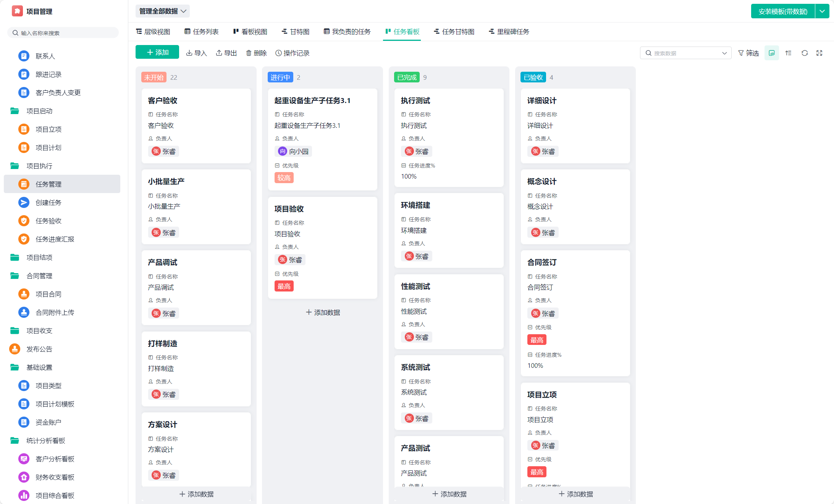This screenshot has height=504, width=834.
Task: Open the 项目立项 sidebar icon
Action: coord(24,129)
